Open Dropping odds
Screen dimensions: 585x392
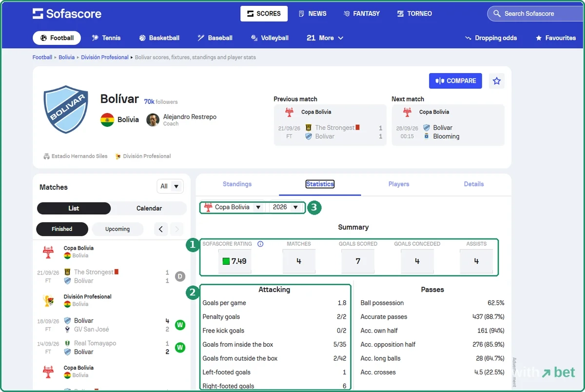(491, 38)
